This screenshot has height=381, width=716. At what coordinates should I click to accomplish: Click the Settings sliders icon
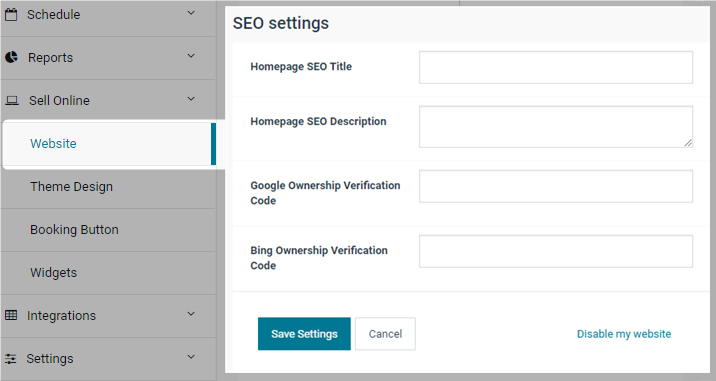[x=11, y=359]
